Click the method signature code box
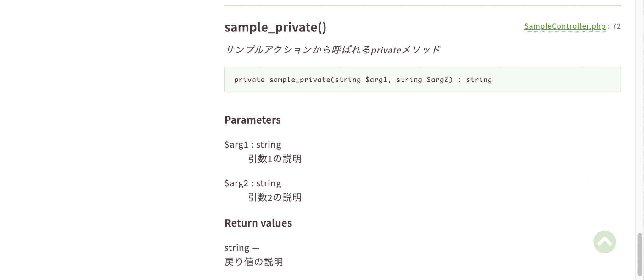Image resolution: width=644 pixels, height=280 pixels. click(x=423, y=80)
